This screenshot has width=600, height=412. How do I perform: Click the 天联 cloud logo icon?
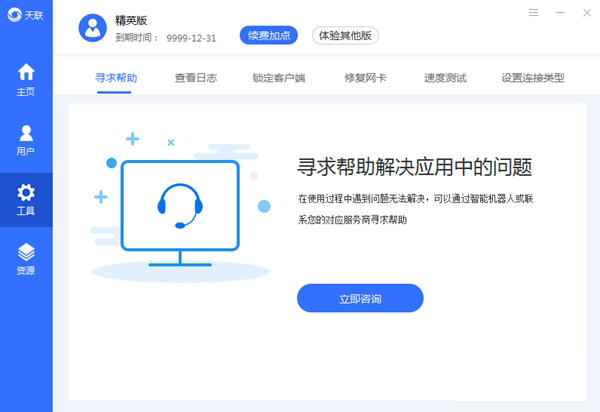point(13,13)
